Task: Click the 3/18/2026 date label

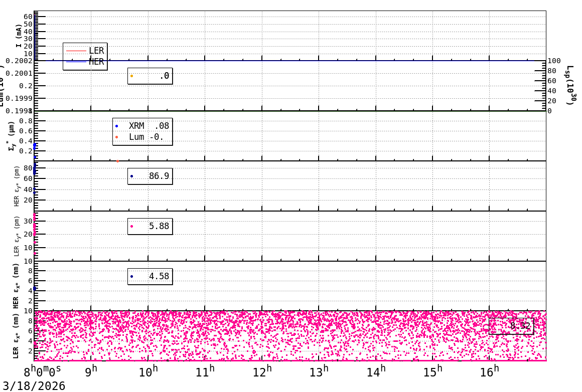Action: 34,386
